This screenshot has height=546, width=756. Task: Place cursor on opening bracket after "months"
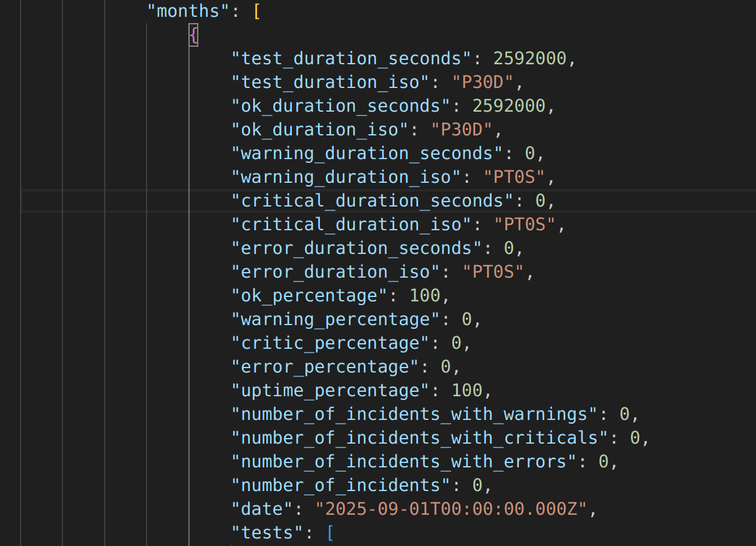pos(257,11)
